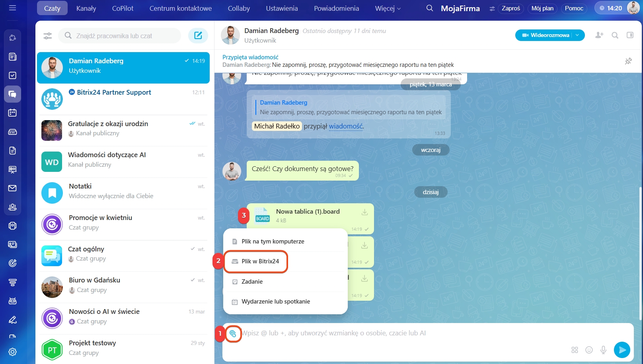This screenshot has width=643, height=364.
Task: Search within the Damian Radeberg chat
Action: click(615, 35)
